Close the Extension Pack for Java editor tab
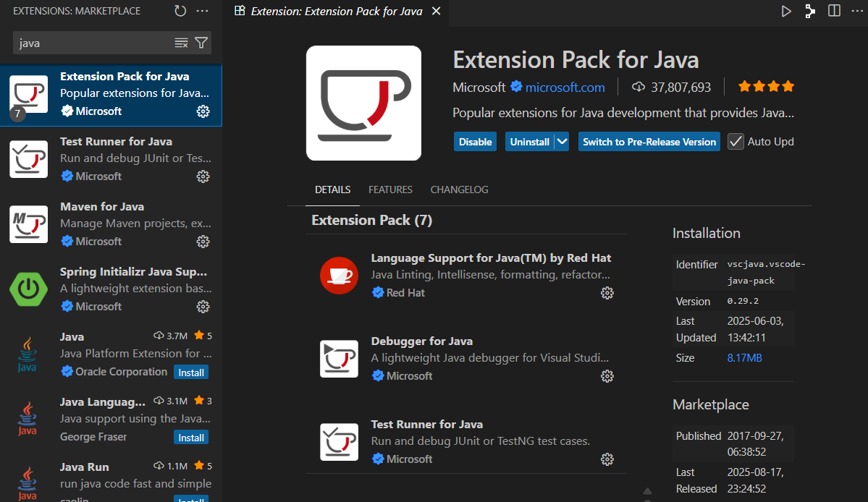Screen dimensions: 868x502 point(436,12)
